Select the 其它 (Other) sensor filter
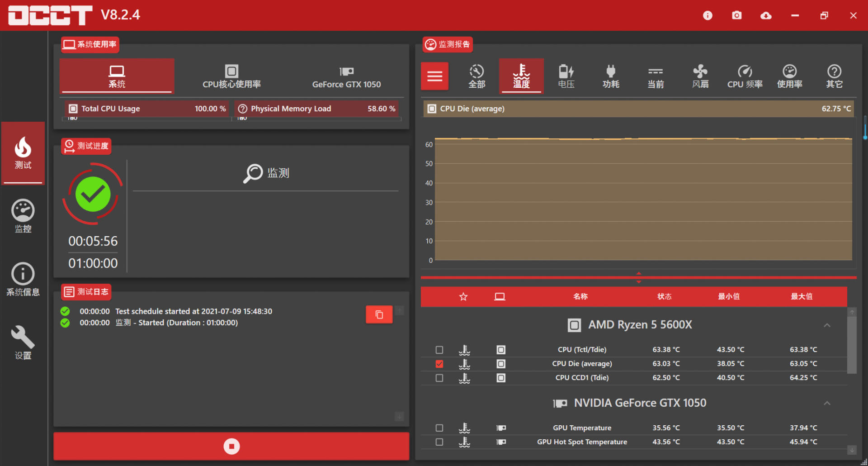Viewport: 868px width, 466px height. point(834,76)
